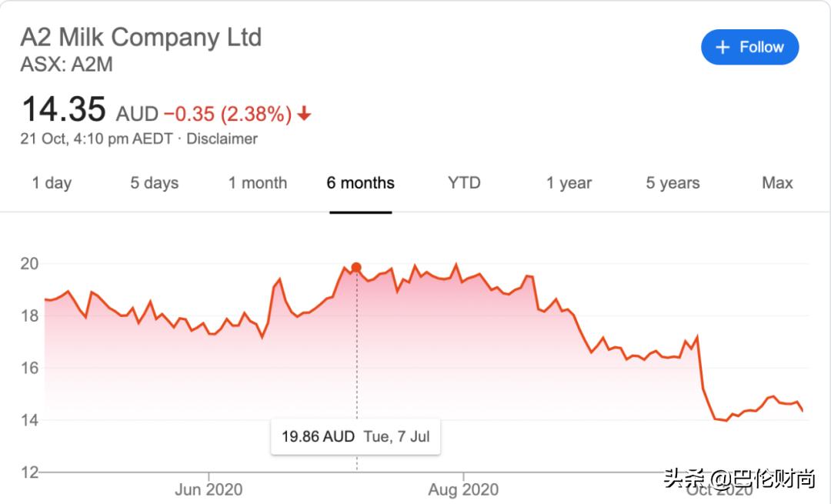Switch to the 1 year chart

(568, 183)
